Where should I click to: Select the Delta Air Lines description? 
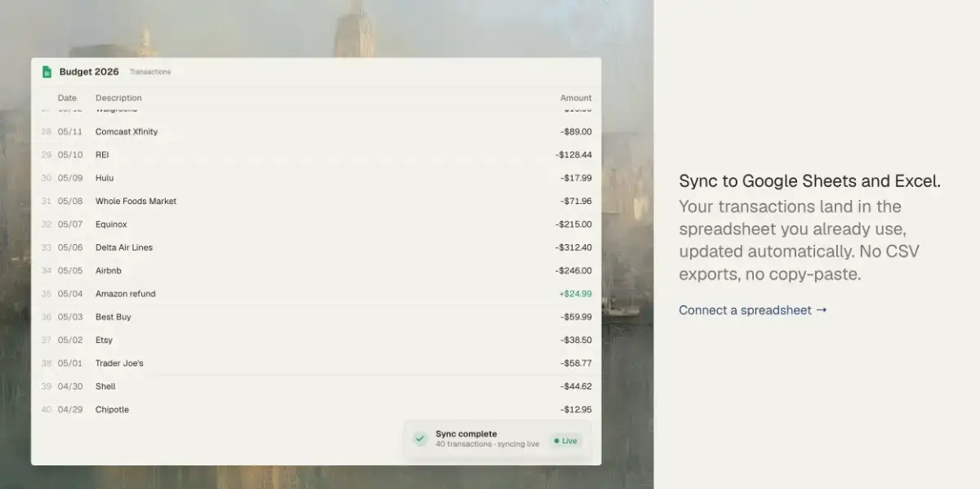tap(124, 247)
